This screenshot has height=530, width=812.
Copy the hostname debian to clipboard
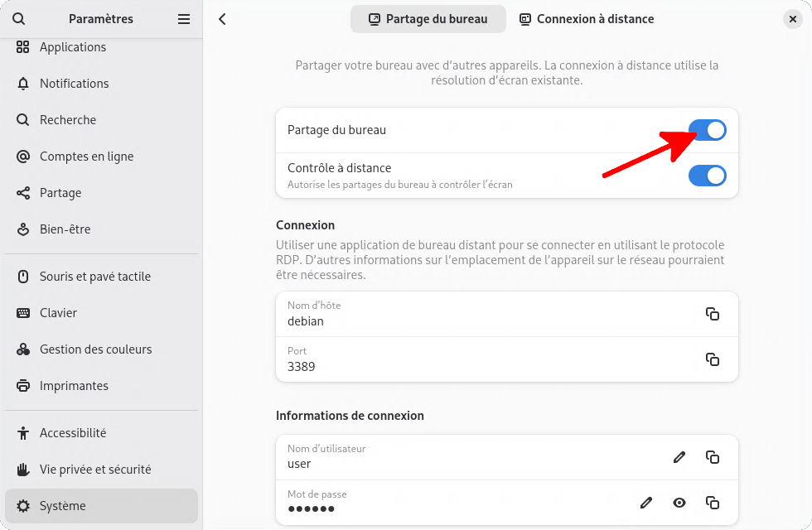[712, 314]
